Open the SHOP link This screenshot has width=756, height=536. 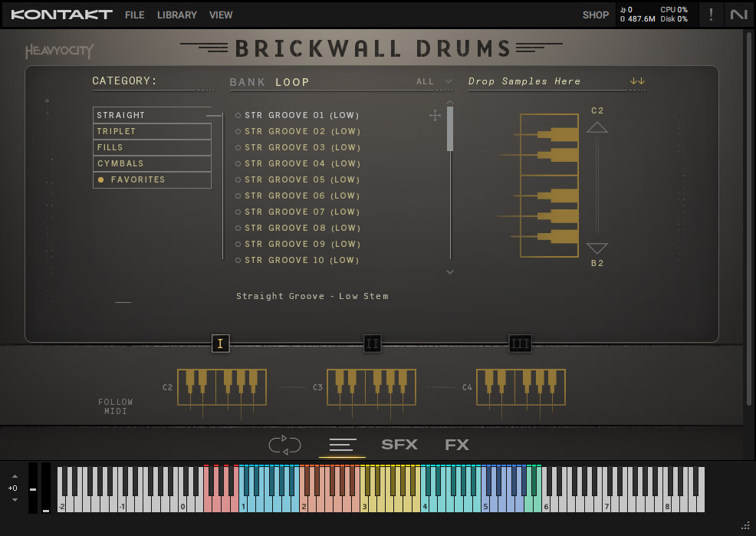(x=596, y=15)
